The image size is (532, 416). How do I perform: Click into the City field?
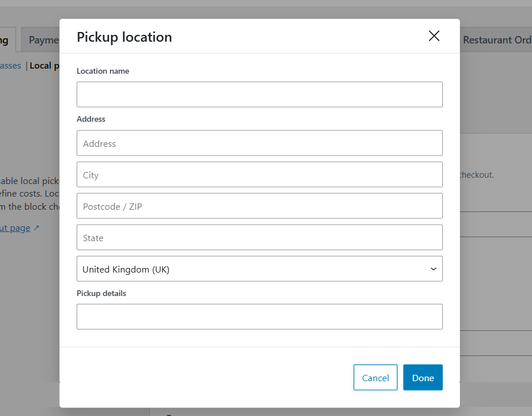pyautogui.click(x=259, y=174)
